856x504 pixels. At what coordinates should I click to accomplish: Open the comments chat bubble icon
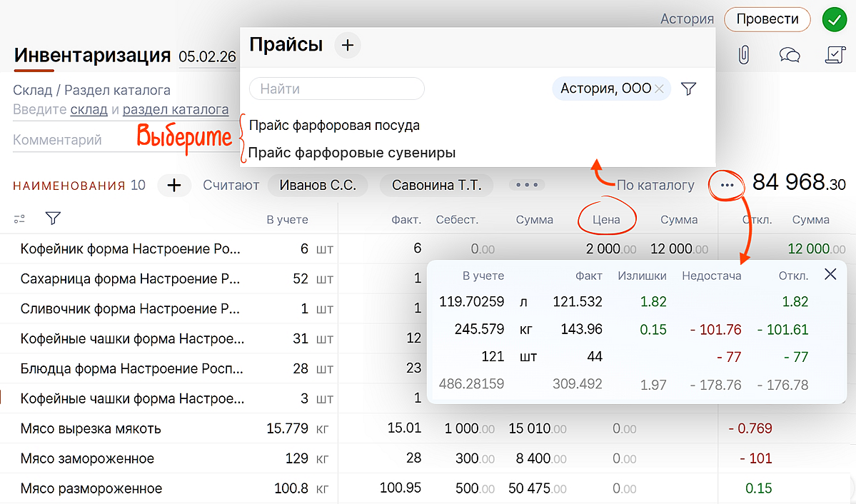[789, 55]
